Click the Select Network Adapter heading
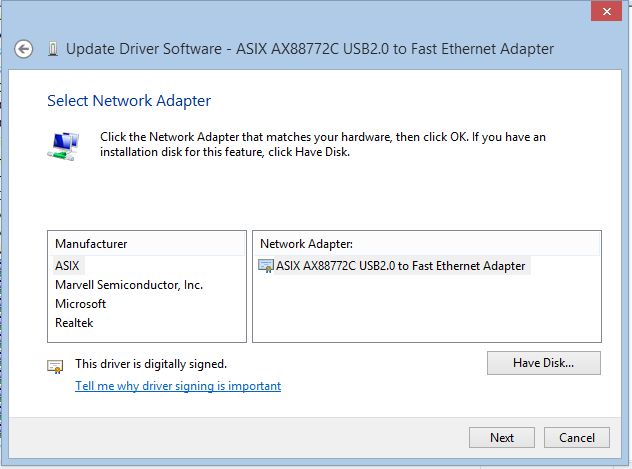The image size is (632, 469). (129, 101)
